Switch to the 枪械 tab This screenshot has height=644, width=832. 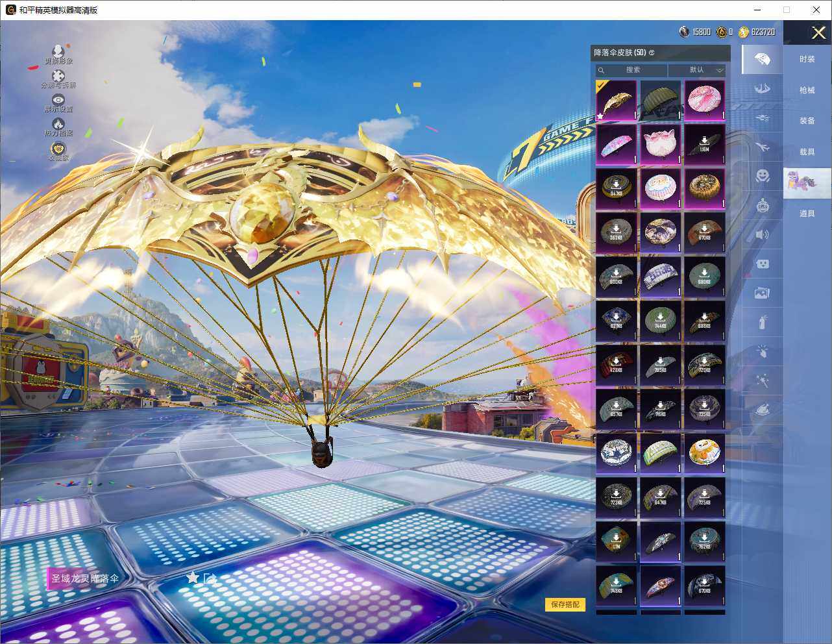(807, 90)
